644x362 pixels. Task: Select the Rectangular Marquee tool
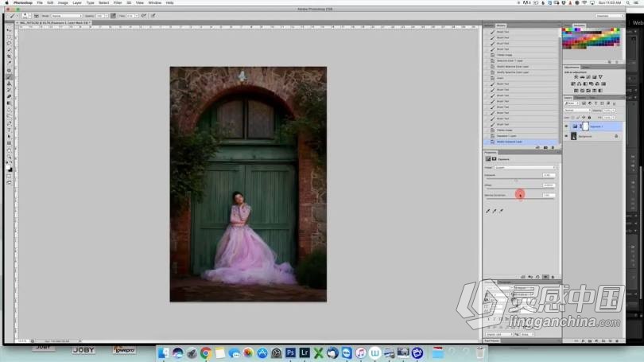[x=9, y=37]
